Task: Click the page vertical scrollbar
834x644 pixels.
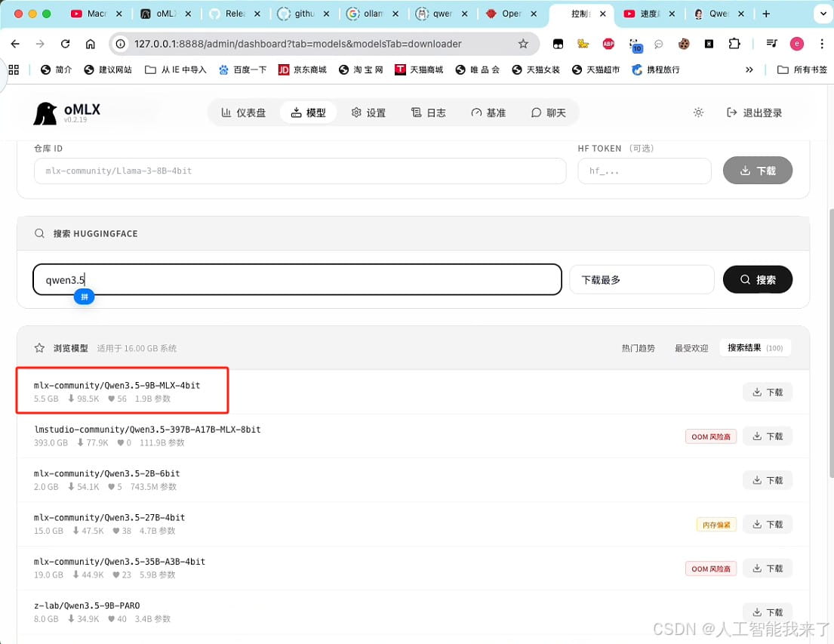Action: pyautogui.click(x=831, y=343)
